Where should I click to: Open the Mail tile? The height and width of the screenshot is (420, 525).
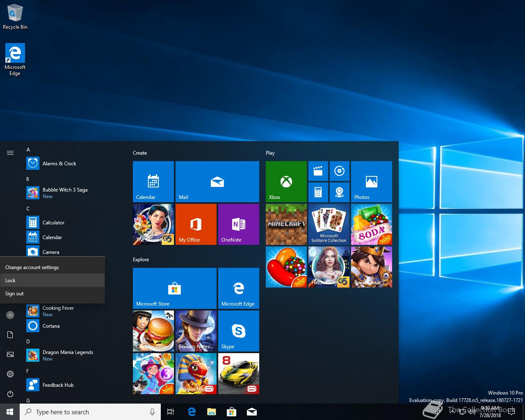(x=217, y=182)
